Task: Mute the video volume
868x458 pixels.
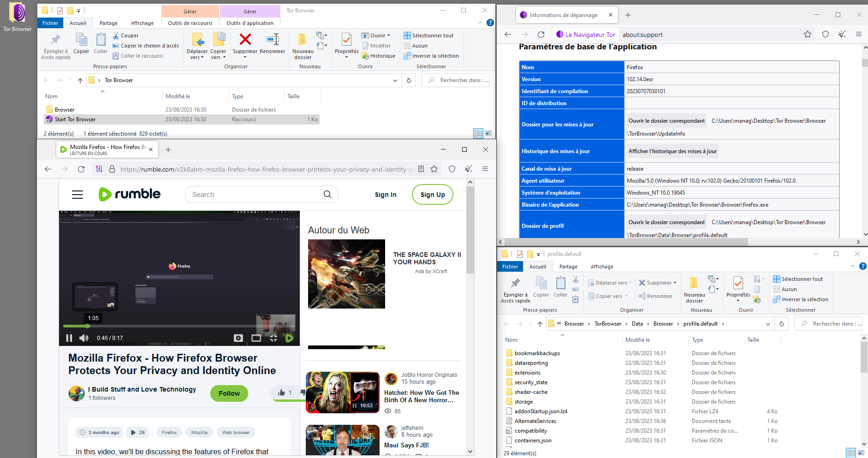Action: tap(83, 338)
